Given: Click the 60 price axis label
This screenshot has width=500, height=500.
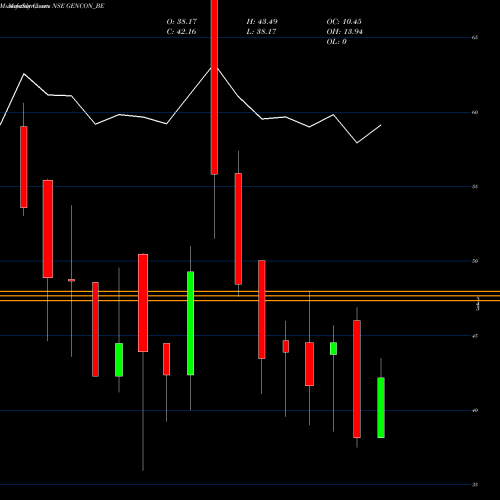Looking at the screenshot, I should 475,112.
